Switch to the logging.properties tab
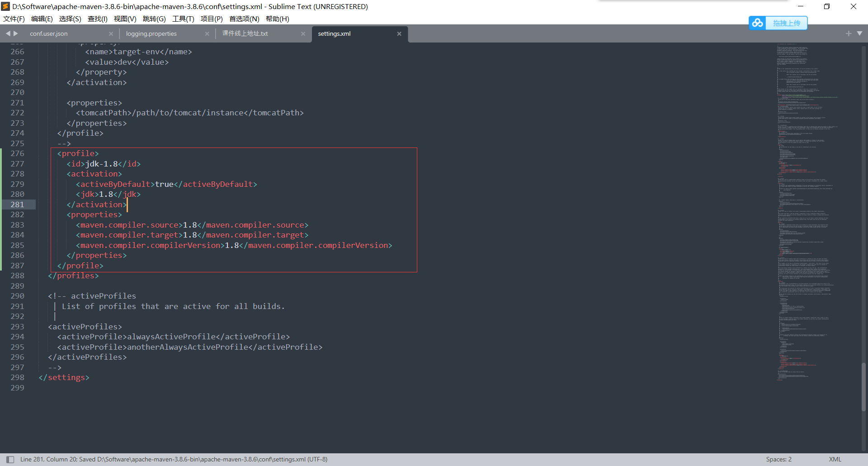The image size is (868, 466). (151, 34)
